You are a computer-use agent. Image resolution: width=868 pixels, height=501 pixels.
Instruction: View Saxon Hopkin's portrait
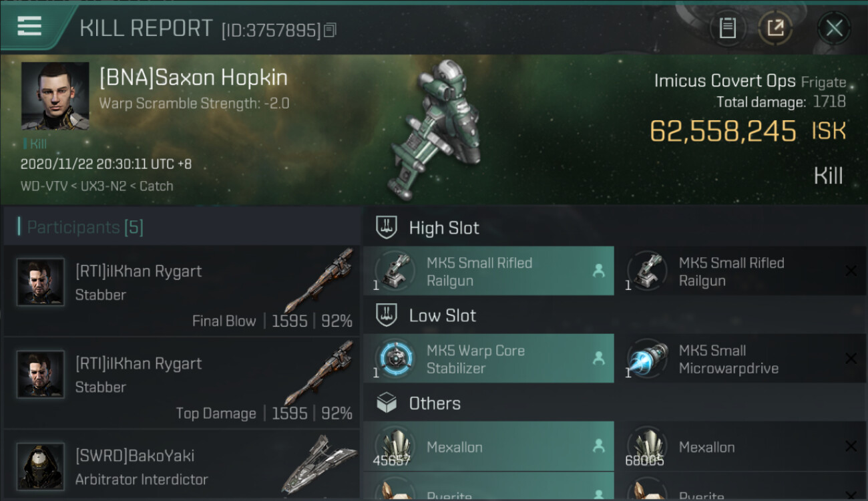55,96
